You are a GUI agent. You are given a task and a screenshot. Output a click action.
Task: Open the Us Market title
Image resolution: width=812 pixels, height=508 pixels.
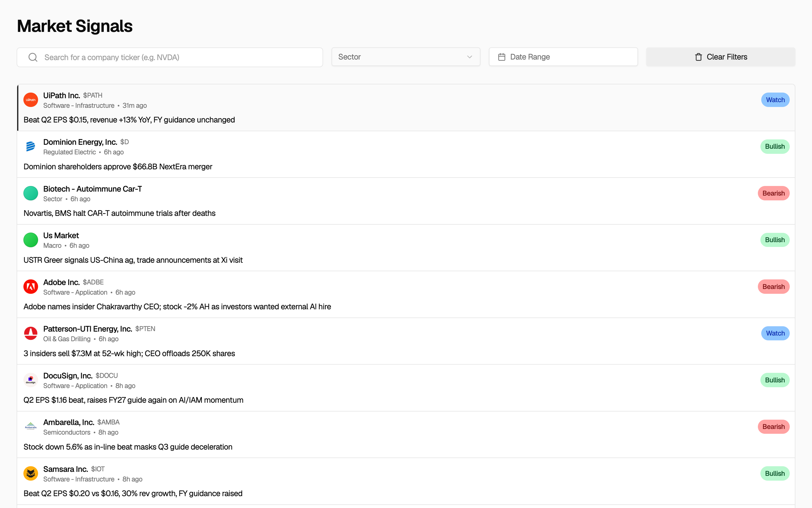pyautogui.click(x=61, y=236)
